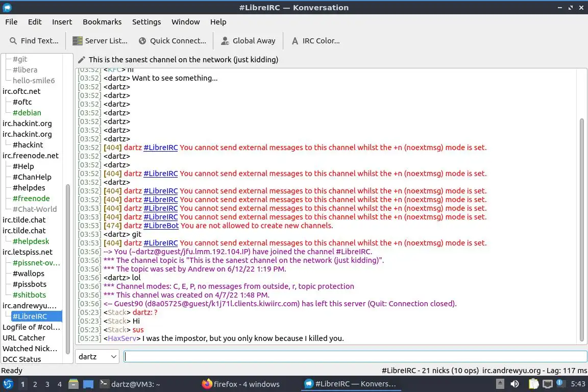
Task: Open the File menu
Action: coord(11,22)
